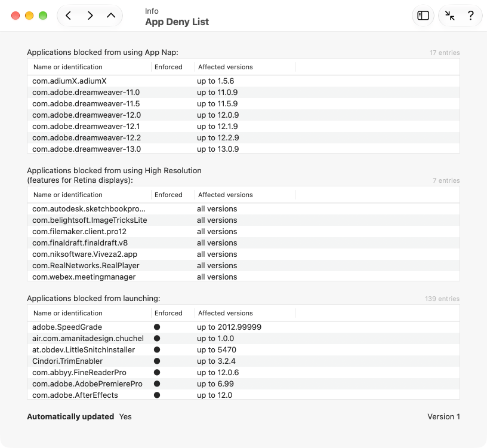This screenshot has height=448, width=487.
Task: Select com.filemaker.client.pro12 row
Action: click(x=243, y=232)
